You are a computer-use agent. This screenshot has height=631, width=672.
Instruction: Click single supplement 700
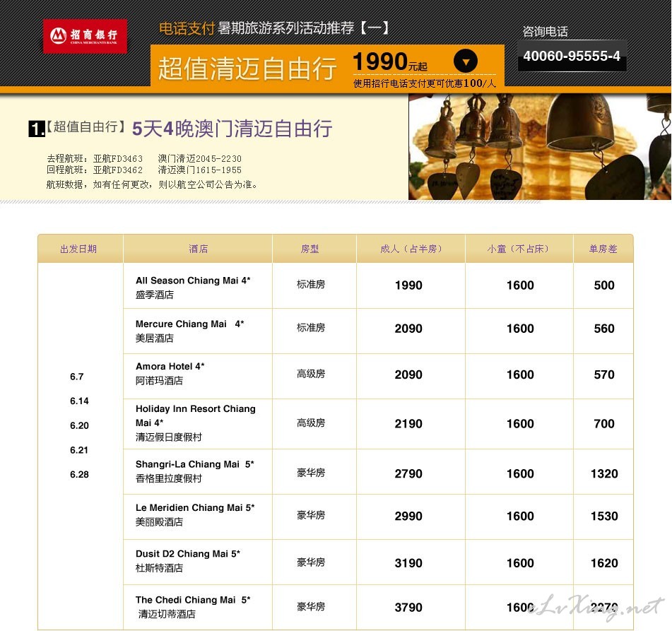604,424
